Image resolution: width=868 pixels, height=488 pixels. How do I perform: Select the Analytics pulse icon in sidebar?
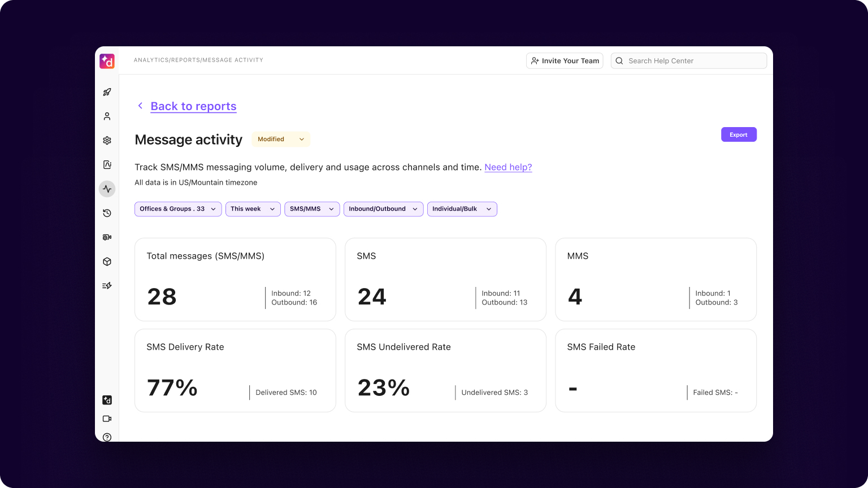(x=107, y=189)
